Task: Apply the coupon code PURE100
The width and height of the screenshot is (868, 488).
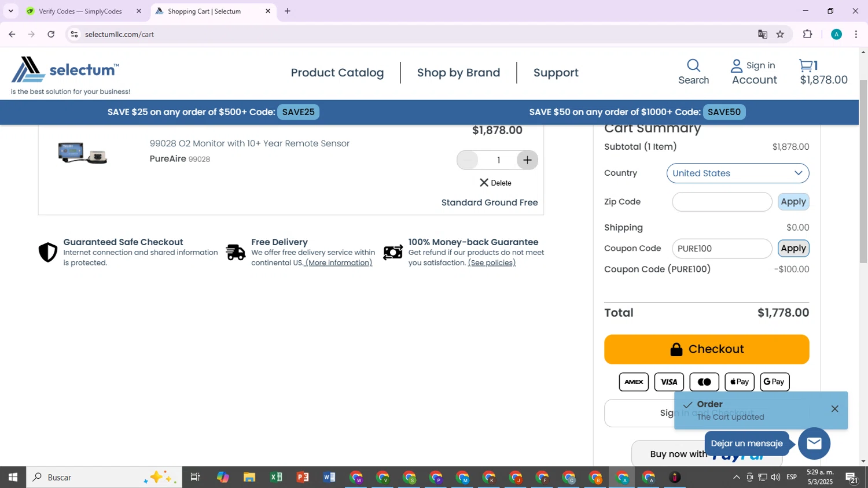Action: (793, 249)
